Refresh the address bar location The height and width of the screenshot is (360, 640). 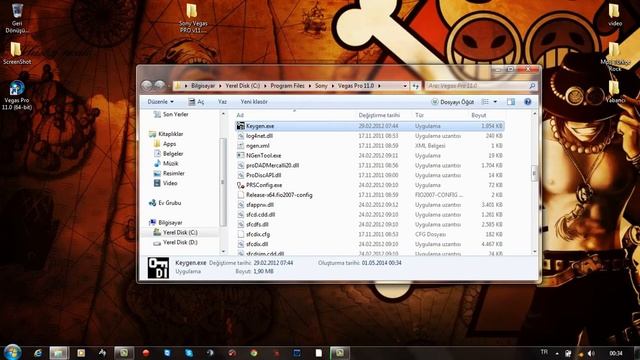click(x=416, y=86)
